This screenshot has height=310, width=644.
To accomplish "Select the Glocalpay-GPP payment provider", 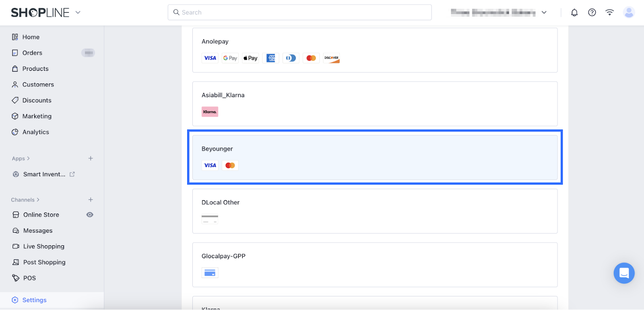I will pyautogui.click(x=375, y=265).
